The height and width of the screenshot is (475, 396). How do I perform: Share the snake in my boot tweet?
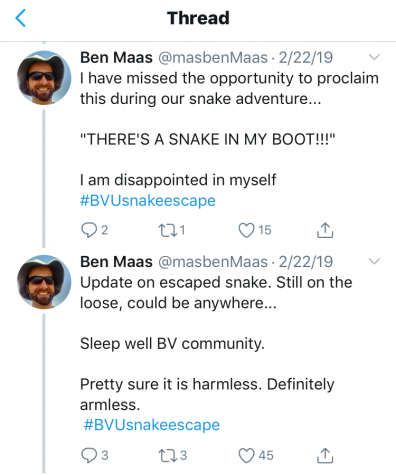[325, 230]
